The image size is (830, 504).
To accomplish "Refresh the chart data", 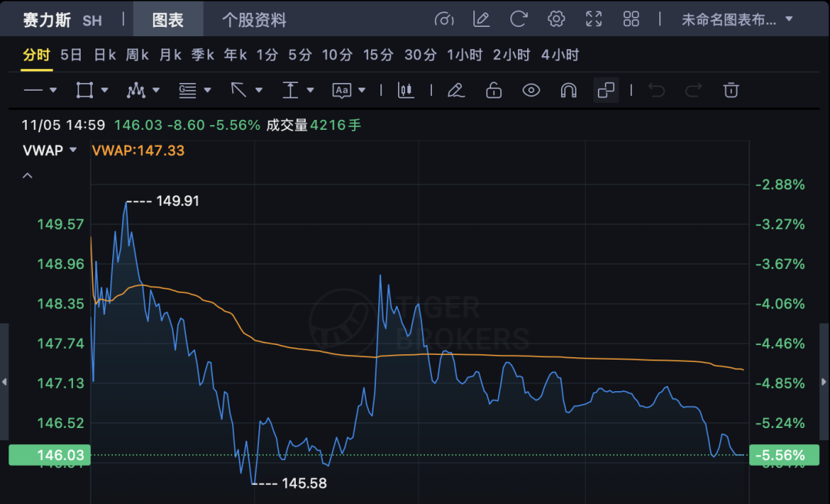I will coord(520,19).
